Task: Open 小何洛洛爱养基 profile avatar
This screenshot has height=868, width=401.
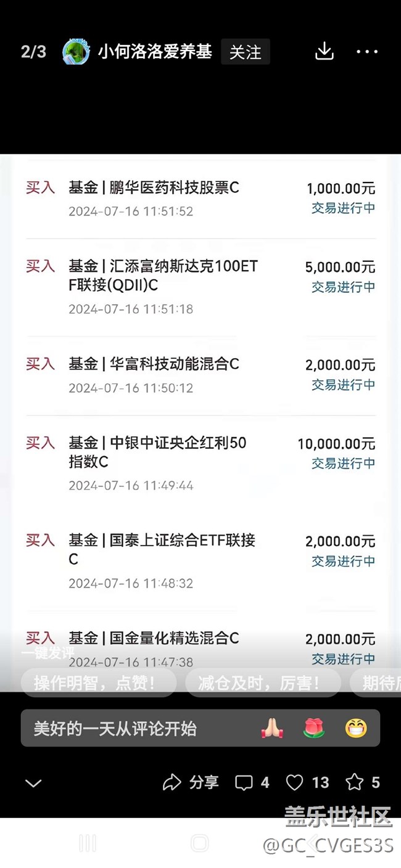Action: tap(76, 52)
